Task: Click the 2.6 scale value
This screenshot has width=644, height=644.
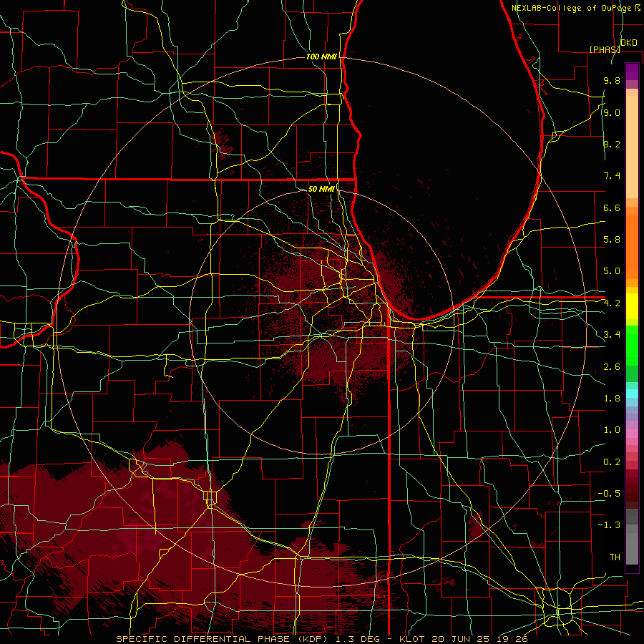Action: [612, 367]
